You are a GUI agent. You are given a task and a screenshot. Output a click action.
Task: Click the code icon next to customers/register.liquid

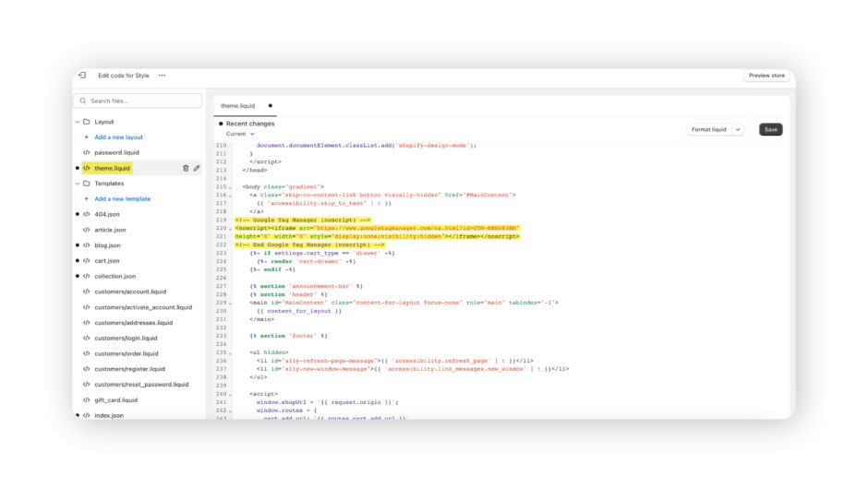pyautogui.click(x=87, y=370)
